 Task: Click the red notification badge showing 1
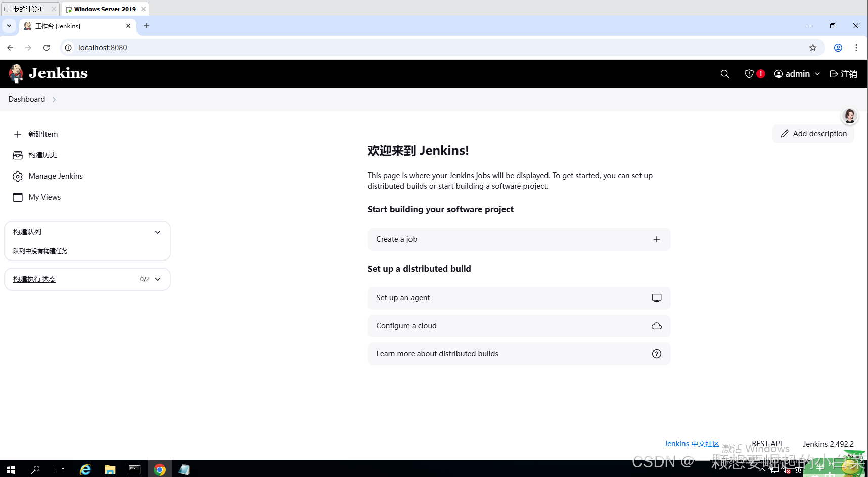(760, 74)
